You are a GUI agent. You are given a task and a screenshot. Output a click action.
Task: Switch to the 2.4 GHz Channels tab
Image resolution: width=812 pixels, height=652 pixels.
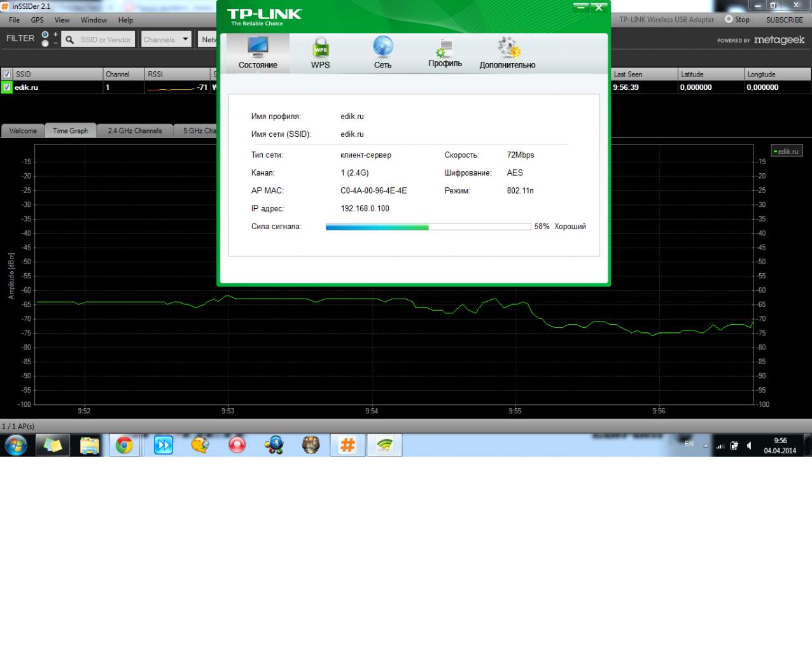click(135, 131)
